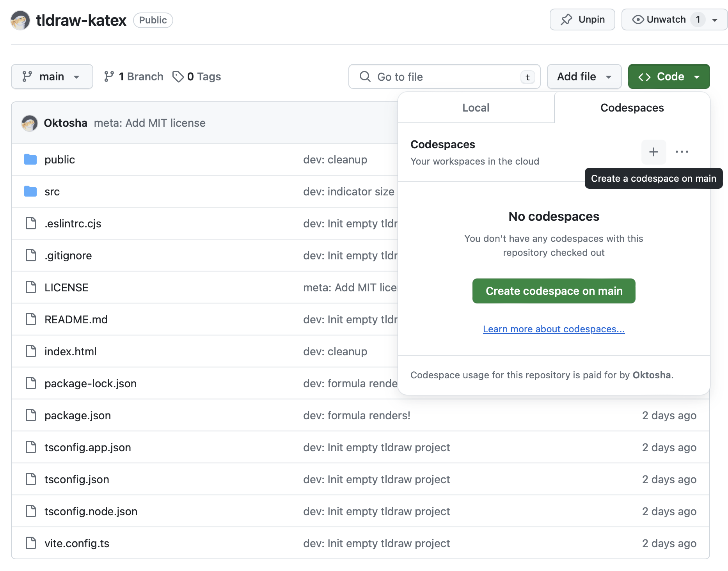
Task: Open commit message on tsconfig.app.json row
Action: pyautogui.click(x=376, y=448)
